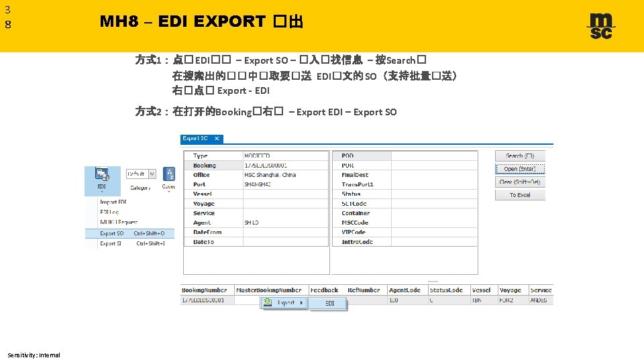Choose MUKLI Request menu entry
This screenshot has height=362, width=644.
pyautogui.click(x=119, y=222)
